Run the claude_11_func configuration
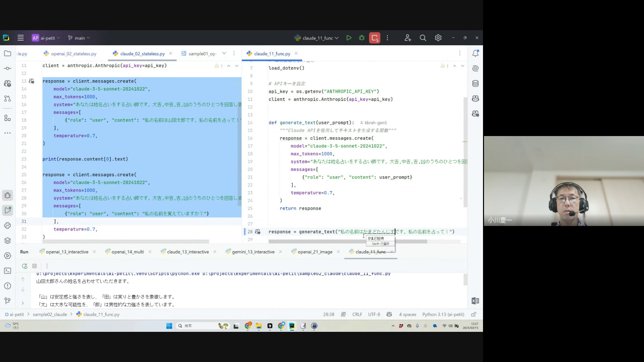Viewport: 644px width, 362px height. tap(349, 38)
